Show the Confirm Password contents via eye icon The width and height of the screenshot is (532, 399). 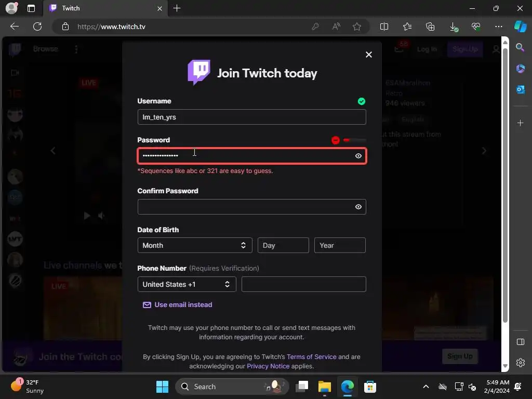[x=358, y=207]
